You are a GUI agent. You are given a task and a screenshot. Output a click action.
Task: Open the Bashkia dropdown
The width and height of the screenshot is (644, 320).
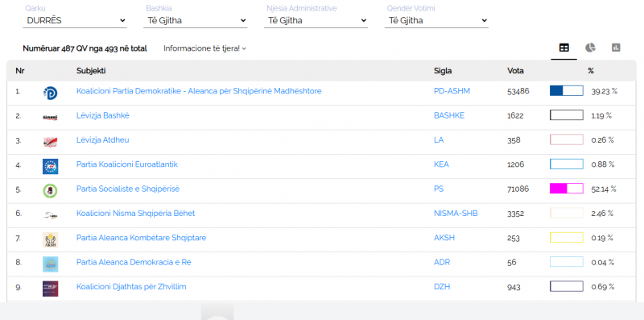point(196,21)
